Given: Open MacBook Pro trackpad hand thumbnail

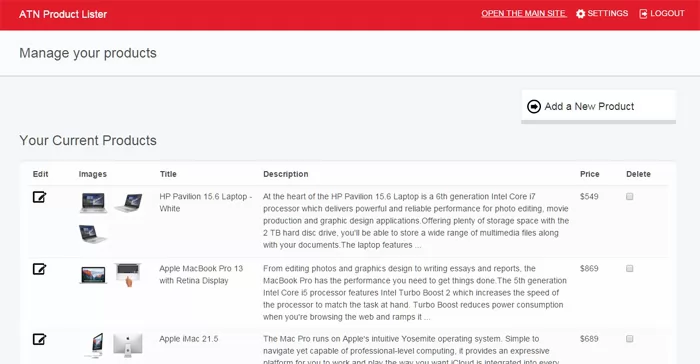Looking at the screenshot, I should pos(129,275).
